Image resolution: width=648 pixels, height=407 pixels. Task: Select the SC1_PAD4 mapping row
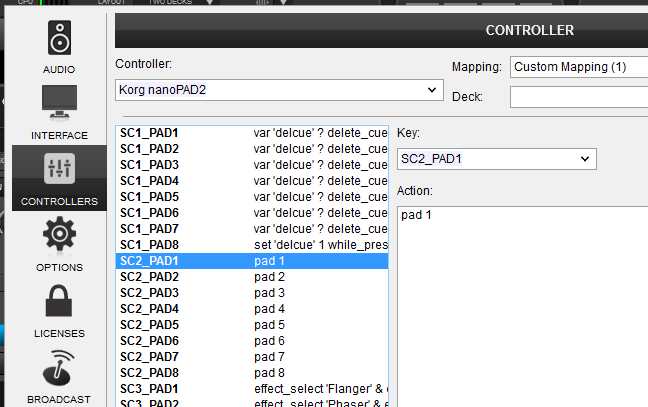click(x=252, y=181)
